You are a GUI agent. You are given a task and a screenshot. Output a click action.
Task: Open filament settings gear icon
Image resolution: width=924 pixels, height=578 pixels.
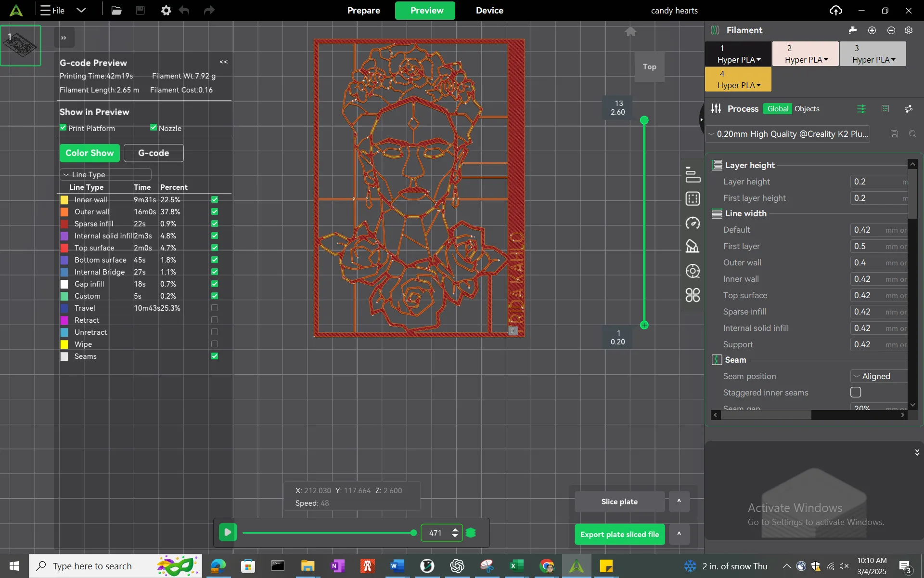[x=909, y=30]
